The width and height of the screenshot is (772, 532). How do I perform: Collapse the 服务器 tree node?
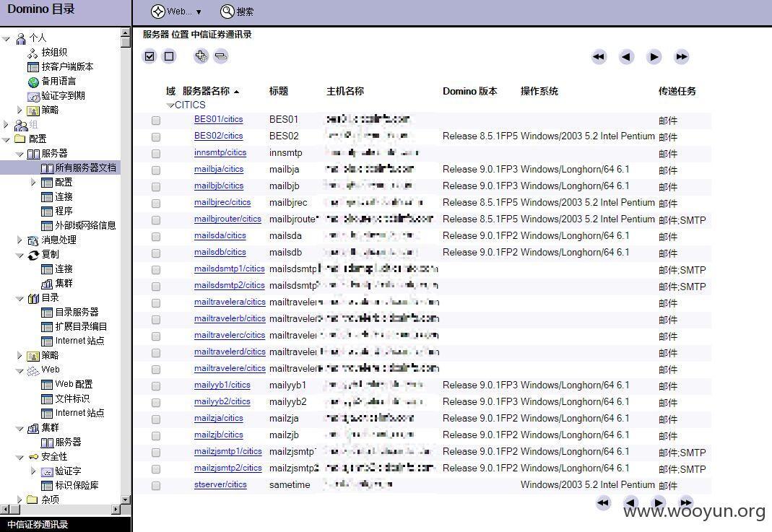coord(19,154)
